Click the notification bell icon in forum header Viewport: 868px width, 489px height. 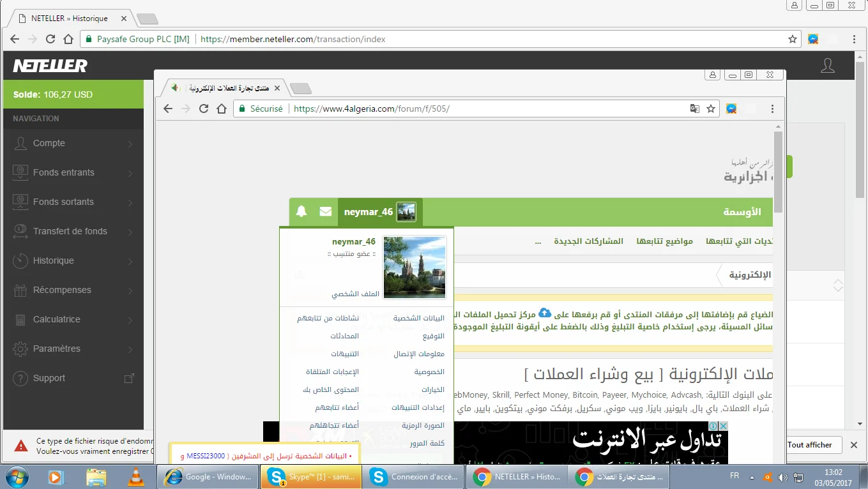pos(301,212)
